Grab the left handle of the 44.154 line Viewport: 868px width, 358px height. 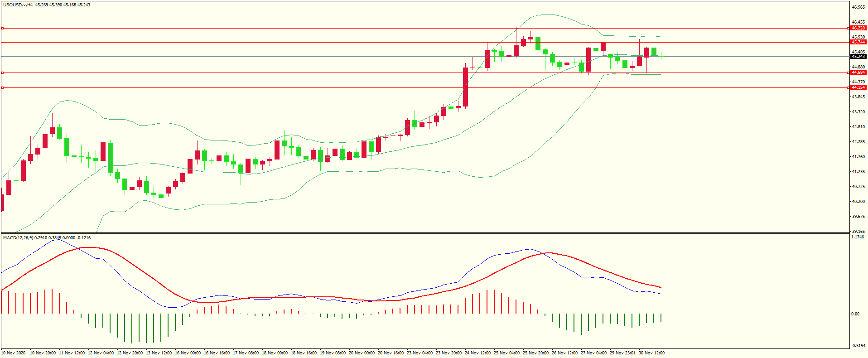point(3,87)
